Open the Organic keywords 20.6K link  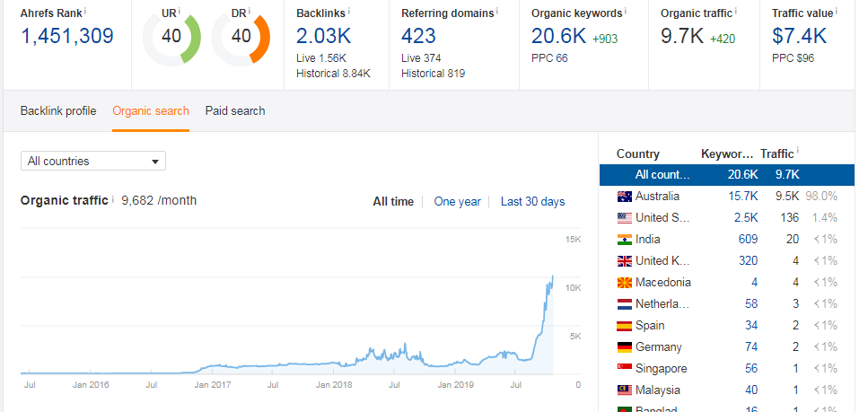click(558, 36)
